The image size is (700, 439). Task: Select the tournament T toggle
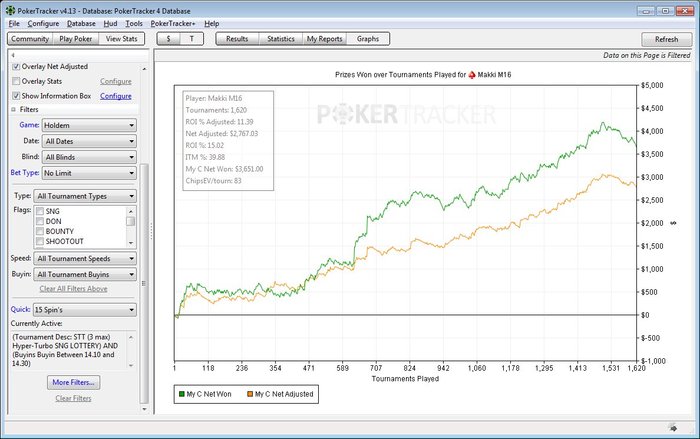(x=192, y=39)
